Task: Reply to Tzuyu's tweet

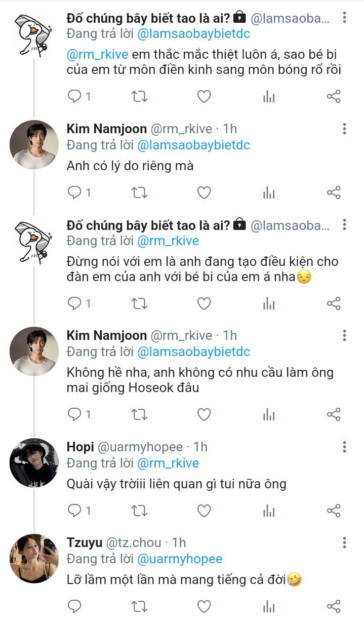Action: pyautogui.click(x=75, y=605)
